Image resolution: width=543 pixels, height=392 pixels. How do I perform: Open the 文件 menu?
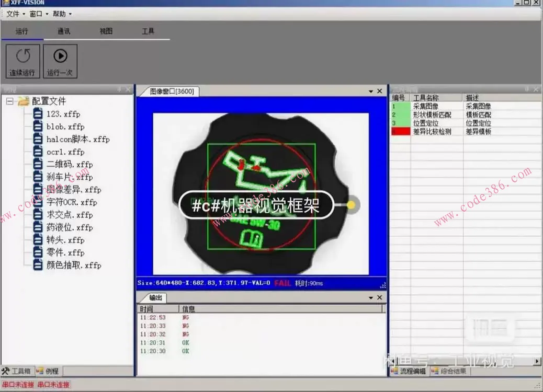(15, 14)
